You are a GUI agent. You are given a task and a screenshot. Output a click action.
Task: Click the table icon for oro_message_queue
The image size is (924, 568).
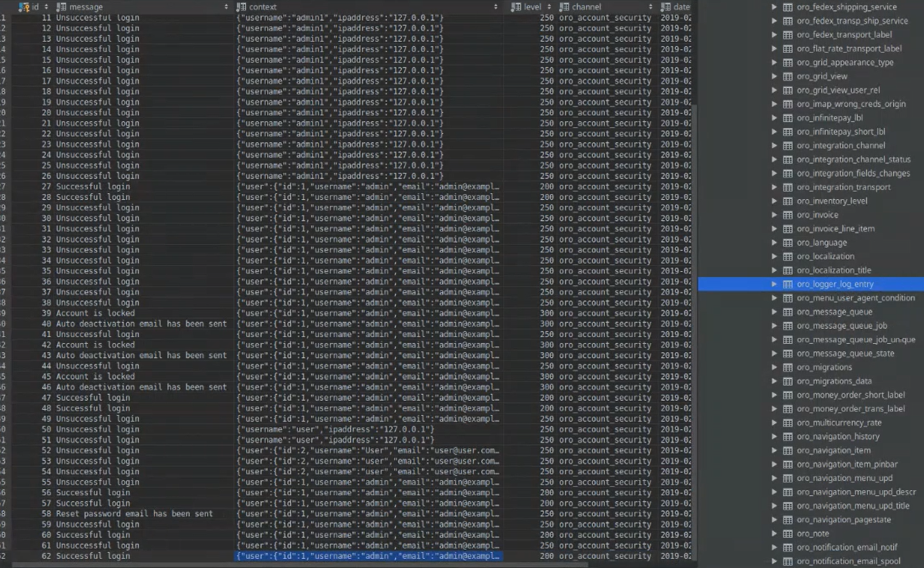(x=788, y=312)
